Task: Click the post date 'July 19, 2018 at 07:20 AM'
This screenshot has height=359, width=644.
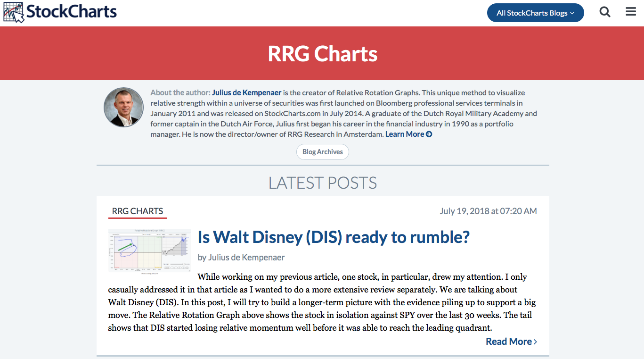Action: pyautogui.click(x=489, y=211)
